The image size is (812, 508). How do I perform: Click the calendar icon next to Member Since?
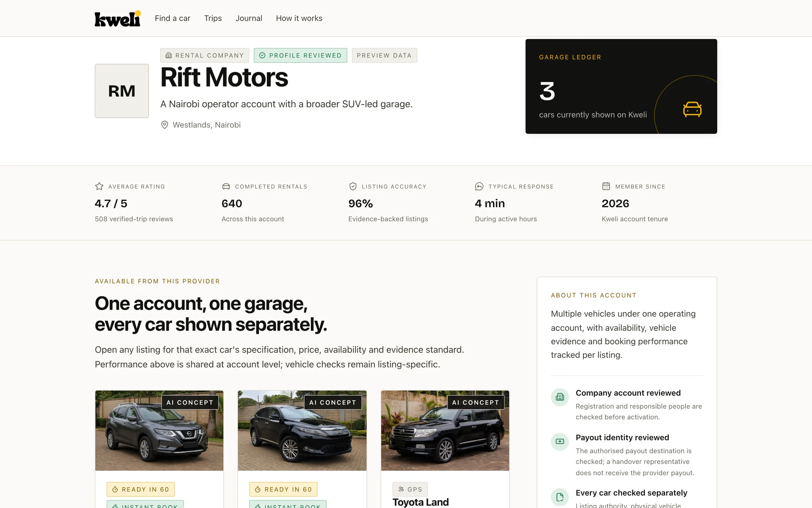pyautogui.click(x=606, y=186)
